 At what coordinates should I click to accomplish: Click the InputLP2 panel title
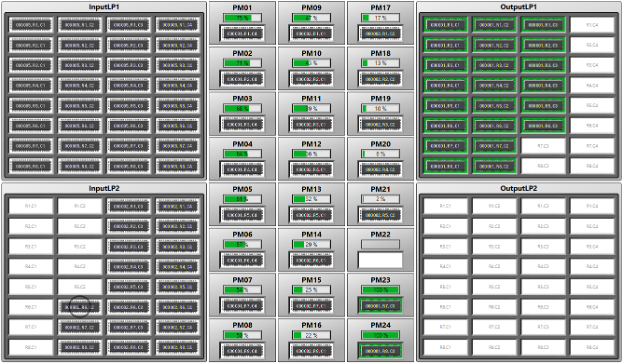point(104,189)
